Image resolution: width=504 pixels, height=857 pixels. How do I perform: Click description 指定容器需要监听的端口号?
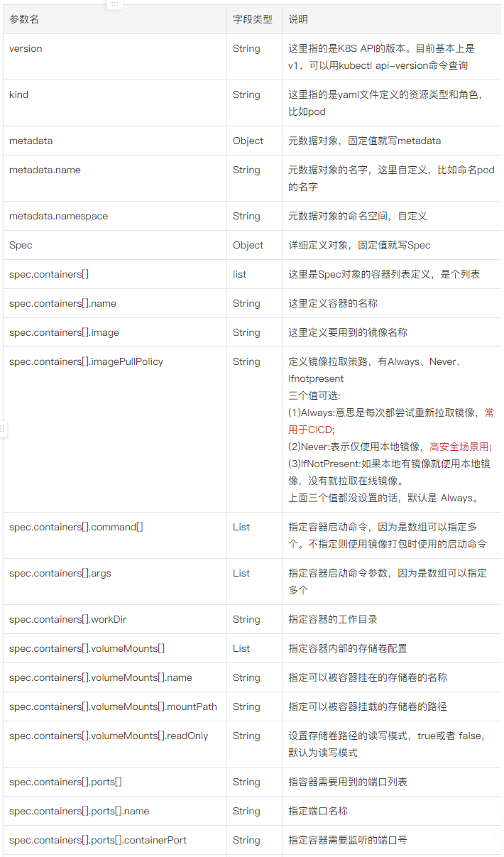pos(348,840)
